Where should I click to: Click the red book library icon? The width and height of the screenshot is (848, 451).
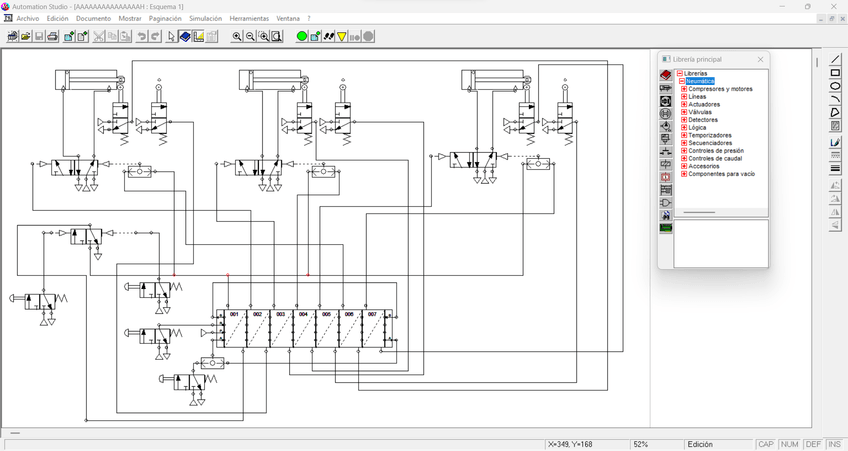tap(666, 75)
